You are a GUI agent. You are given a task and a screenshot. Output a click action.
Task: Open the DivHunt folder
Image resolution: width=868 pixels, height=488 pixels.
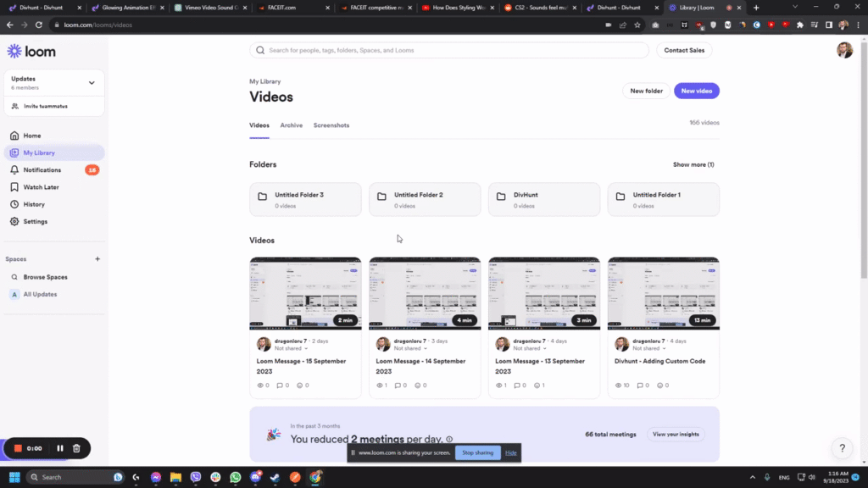coord(544,200)
